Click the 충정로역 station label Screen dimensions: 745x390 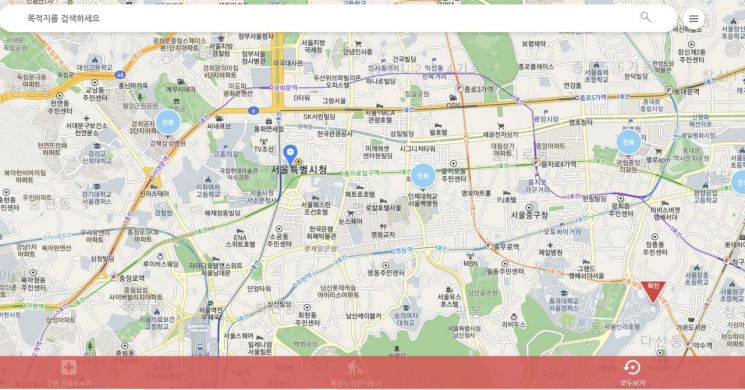[x=131, y=278]
